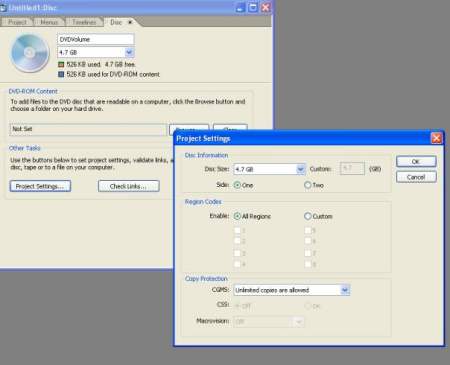Toggle region 5 checkbox
The image size is (450, 365).
308,230
